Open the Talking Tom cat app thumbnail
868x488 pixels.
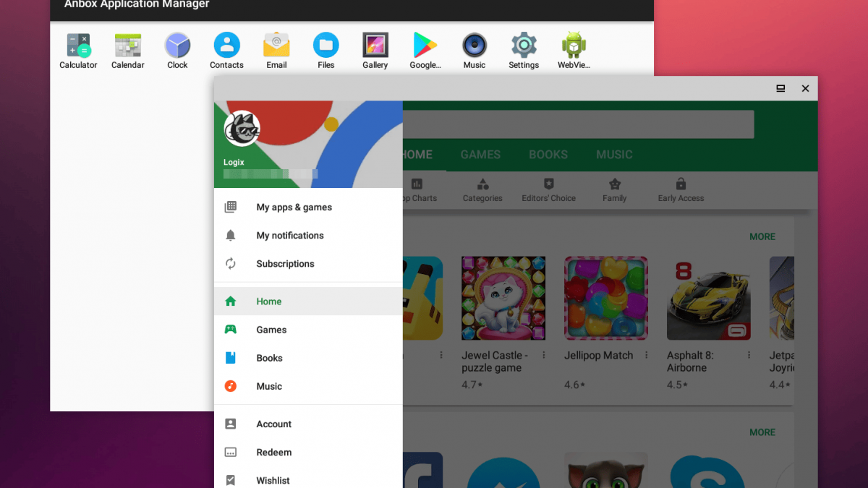[x=606, y=471]
